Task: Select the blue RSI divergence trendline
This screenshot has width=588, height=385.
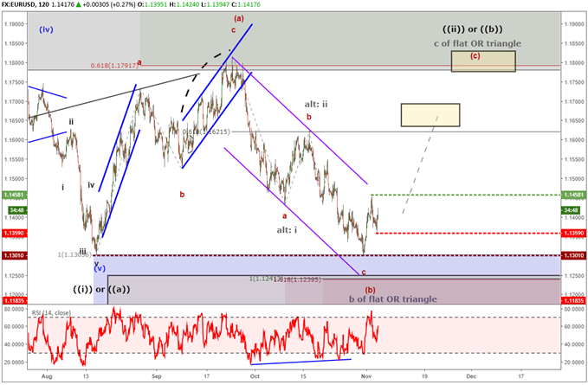Action: (x=300, y=362)
